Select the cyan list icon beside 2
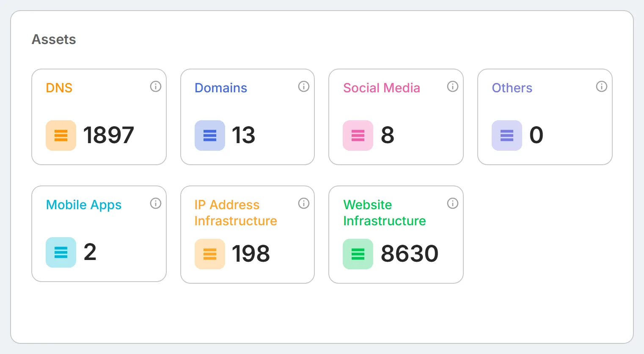 tap(61, 252)
